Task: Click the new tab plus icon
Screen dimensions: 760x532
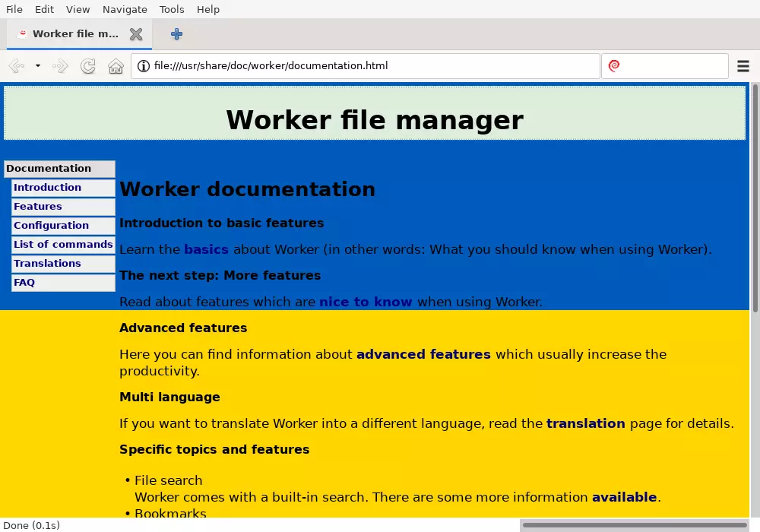Action: click(x=176, y=34)
